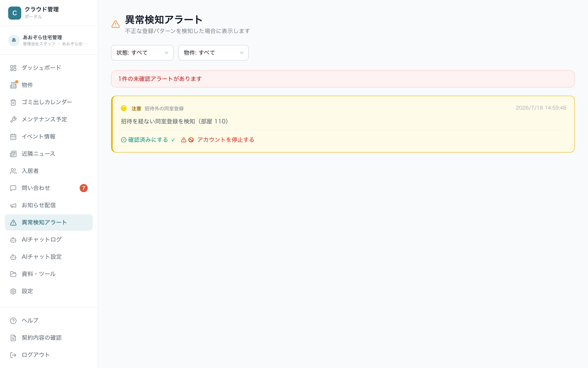Click the 問い合わせ chat bubble icon
The width and height of the screenshot is (588, 368).
point(13,188)
